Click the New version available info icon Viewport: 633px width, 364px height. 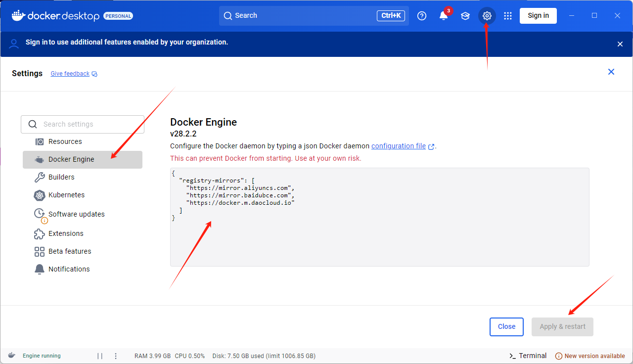tap(559, 356)
